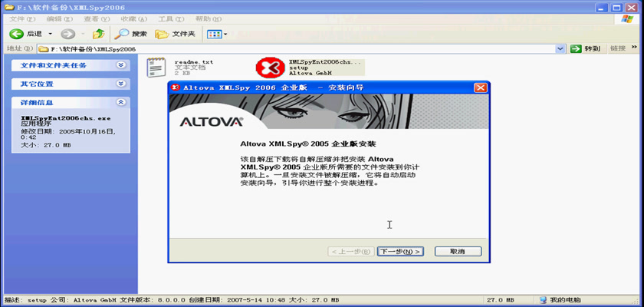Open the Views icon in toolbar
This screenshot has width=644, height=307.
pyautogui.click(x=215, y=35)
